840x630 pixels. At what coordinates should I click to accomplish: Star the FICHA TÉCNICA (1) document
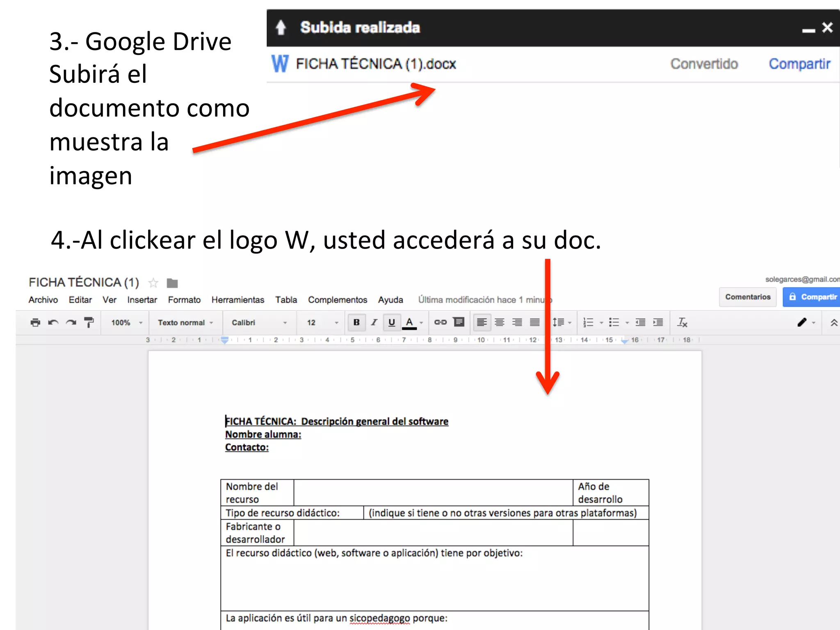tap(153, 283)
